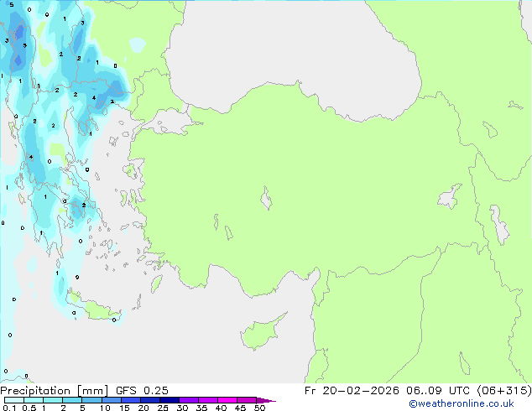Click the 30–35 mm purple legend swatch
The width and height of the screenshot is (532, 411).
pos(189,400)
